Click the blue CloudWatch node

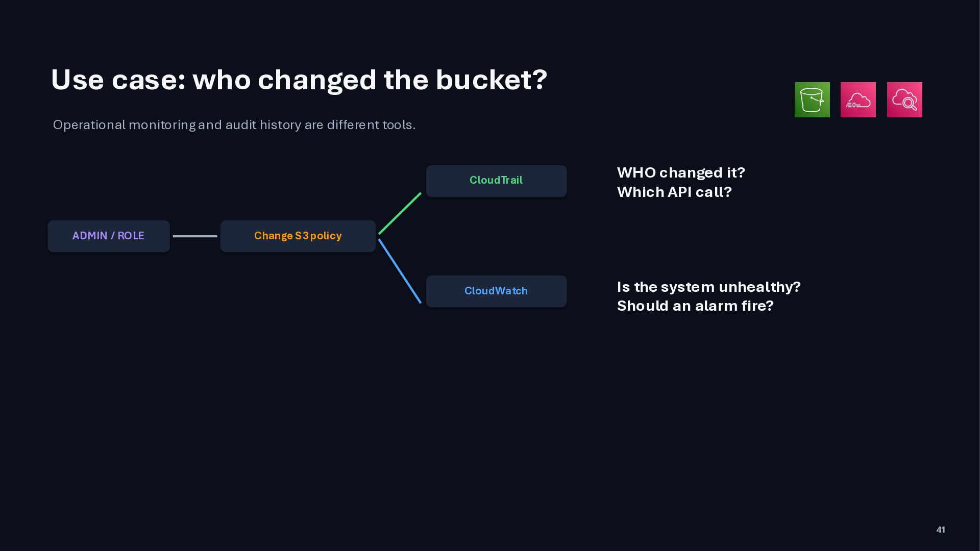[497, 291]
